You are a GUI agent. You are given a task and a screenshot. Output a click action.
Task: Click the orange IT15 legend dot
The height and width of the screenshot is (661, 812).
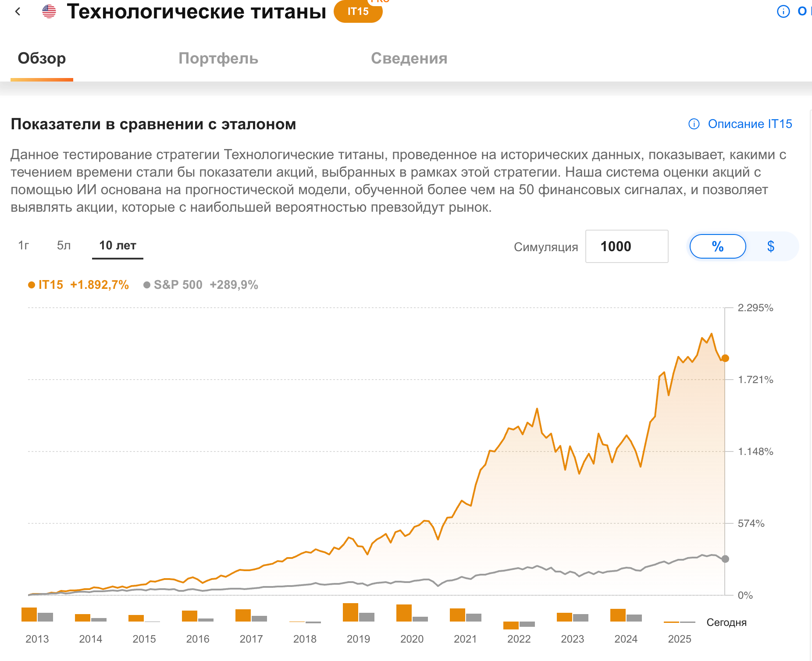[32, 285]
